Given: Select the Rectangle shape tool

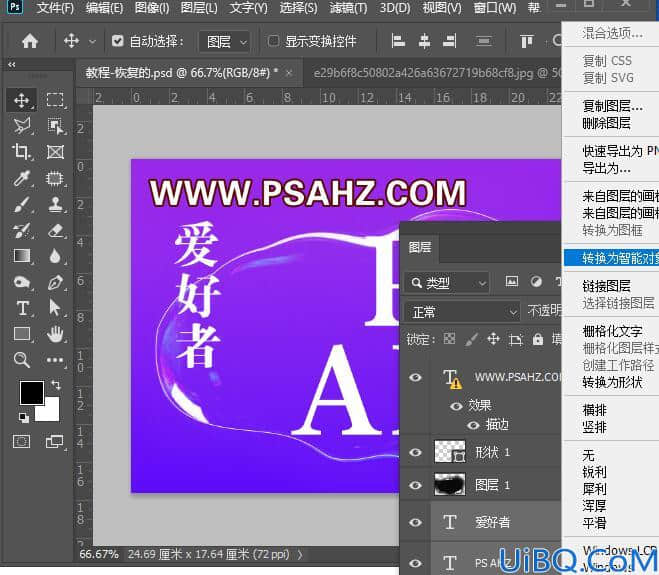Looking at the screenshot, I should pyautogui.click(x=21, y=334).
